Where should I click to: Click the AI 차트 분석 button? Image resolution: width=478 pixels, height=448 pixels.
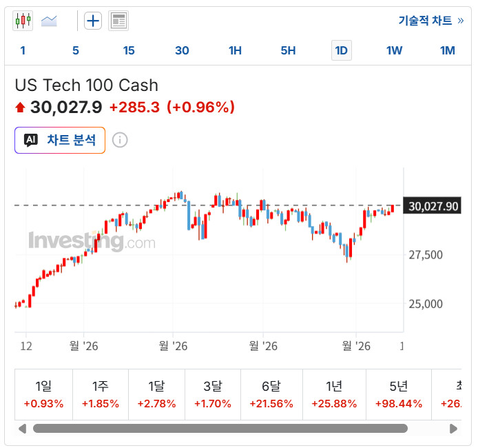pyautogui.click(x=60, y=141)
